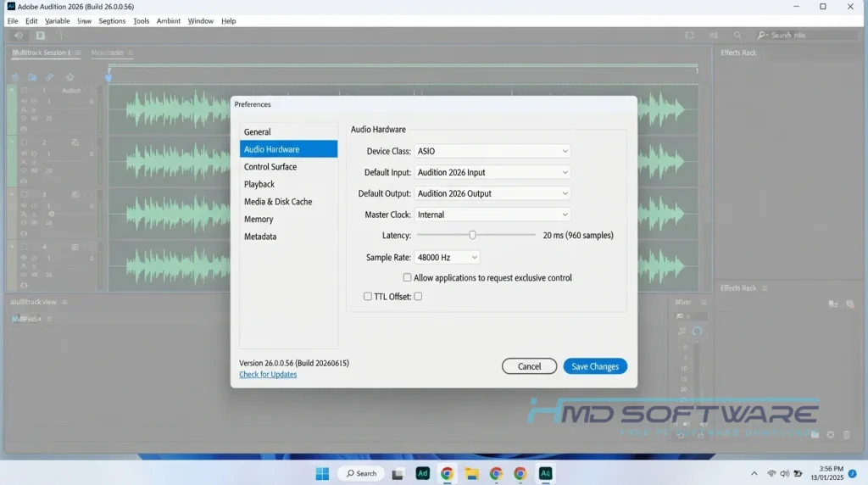Toggle the checkbox on track 1 header
This screenshot has height=485, width=868.
click(x=24, y=90)
